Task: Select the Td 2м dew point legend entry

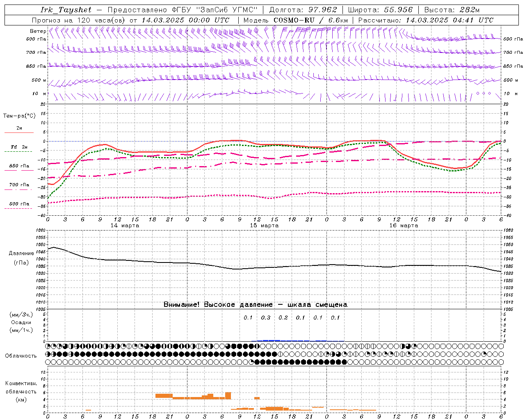Action: tap(19, 147)
